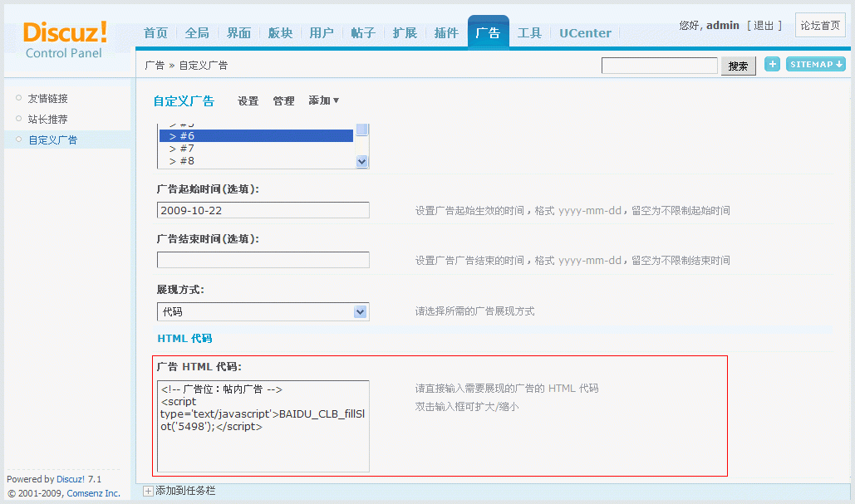
Task: Click into the 广告 HTML 代码 textarea
Action: pos(263,426)
